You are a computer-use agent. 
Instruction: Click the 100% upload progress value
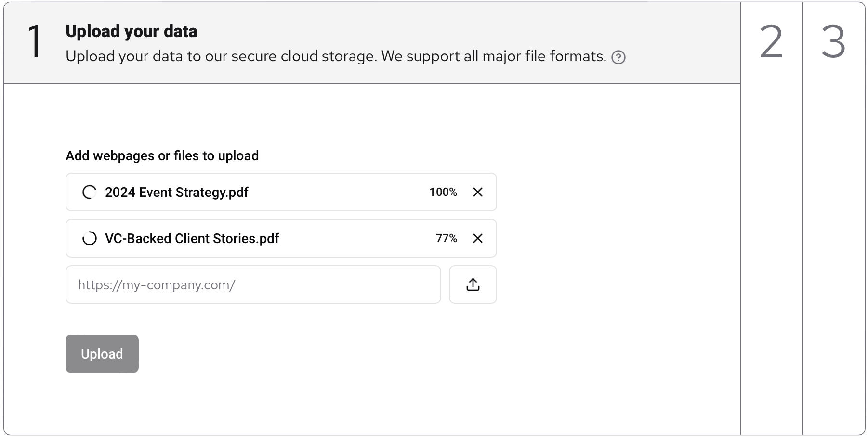[443, 192]
